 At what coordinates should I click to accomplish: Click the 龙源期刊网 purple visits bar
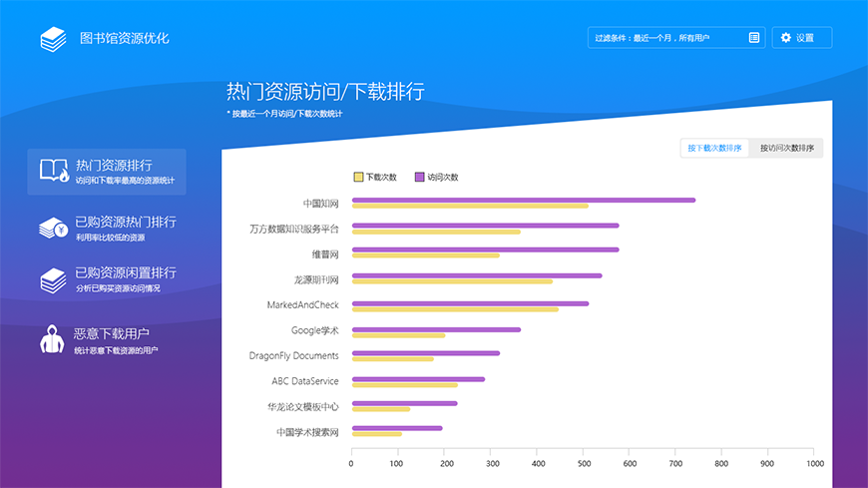pyautogui.click(x=477, y=275)
